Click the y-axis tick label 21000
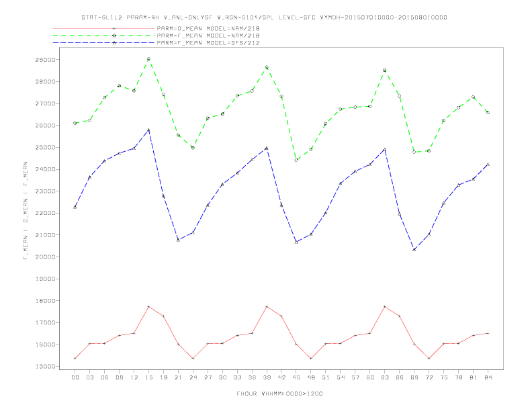Image resolution: width=532 pixels, height=411 pixels. [x=45, y=235]
